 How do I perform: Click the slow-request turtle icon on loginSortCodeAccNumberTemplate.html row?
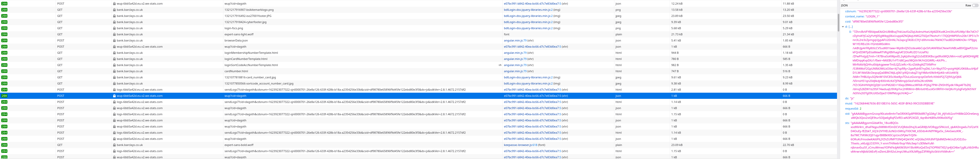[x=499, y=65]
